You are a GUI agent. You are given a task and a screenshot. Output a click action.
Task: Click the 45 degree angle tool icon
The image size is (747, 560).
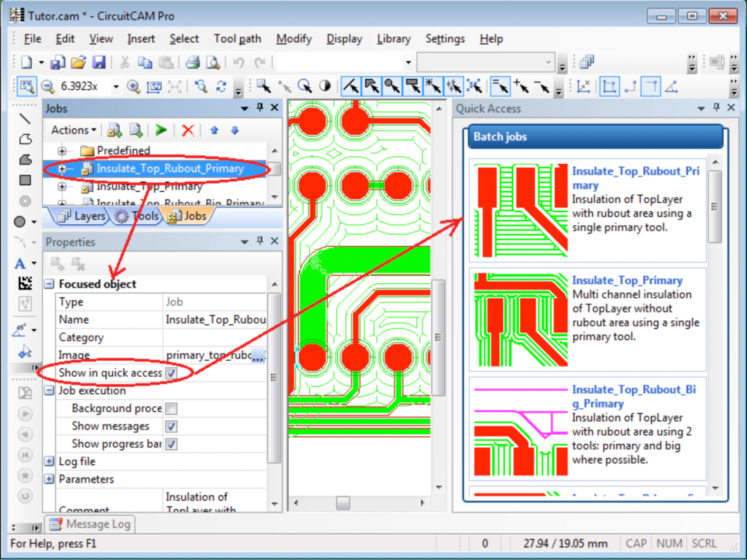coord(20,330)
